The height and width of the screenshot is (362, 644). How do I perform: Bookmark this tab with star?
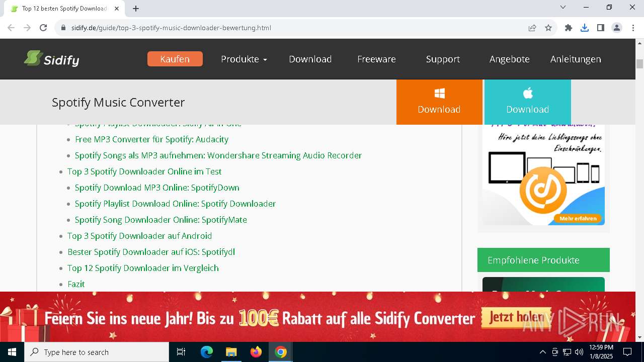click(548, 28)
